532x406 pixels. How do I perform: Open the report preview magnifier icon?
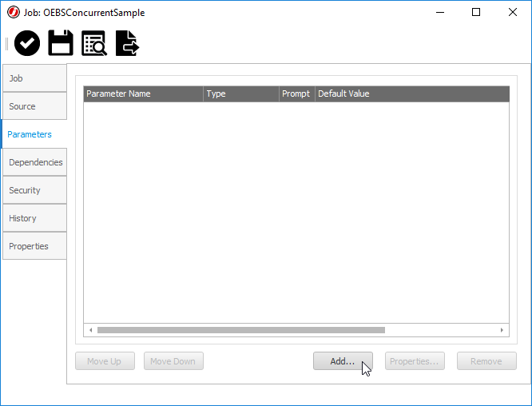[94, 43]
